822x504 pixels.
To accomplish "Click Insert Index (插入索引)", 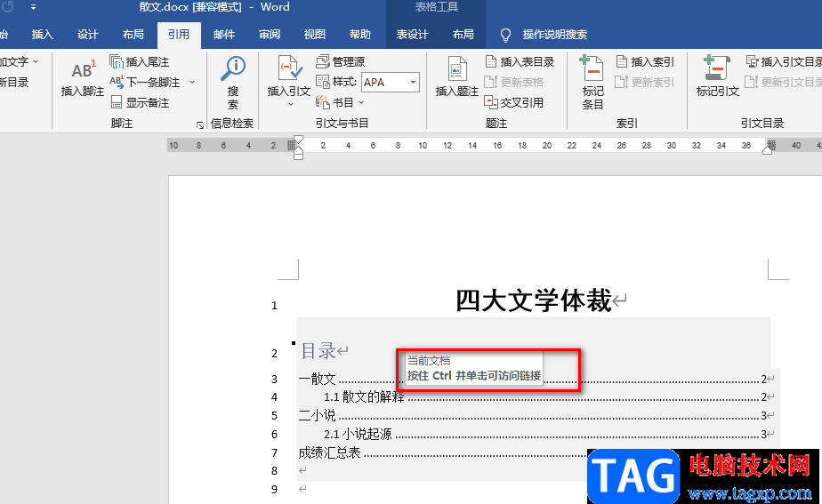I will coord(645,62).
